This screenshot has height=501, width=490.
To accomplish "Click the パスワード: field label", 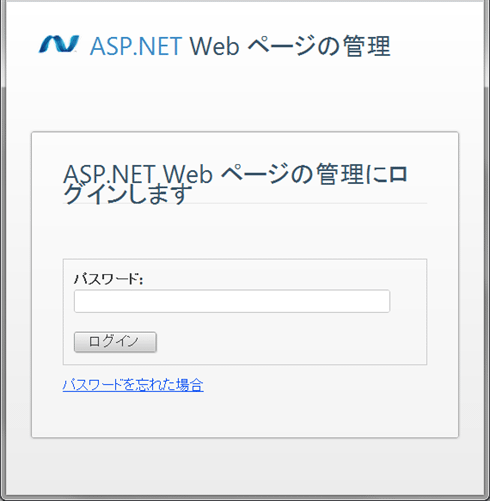I will pos(108,279).
